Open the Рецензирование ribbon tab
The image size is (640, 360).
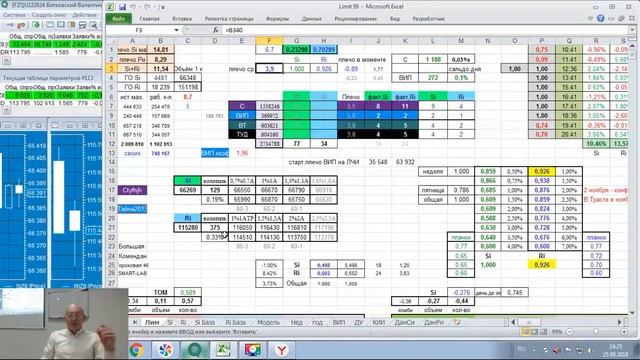[355, 19]
